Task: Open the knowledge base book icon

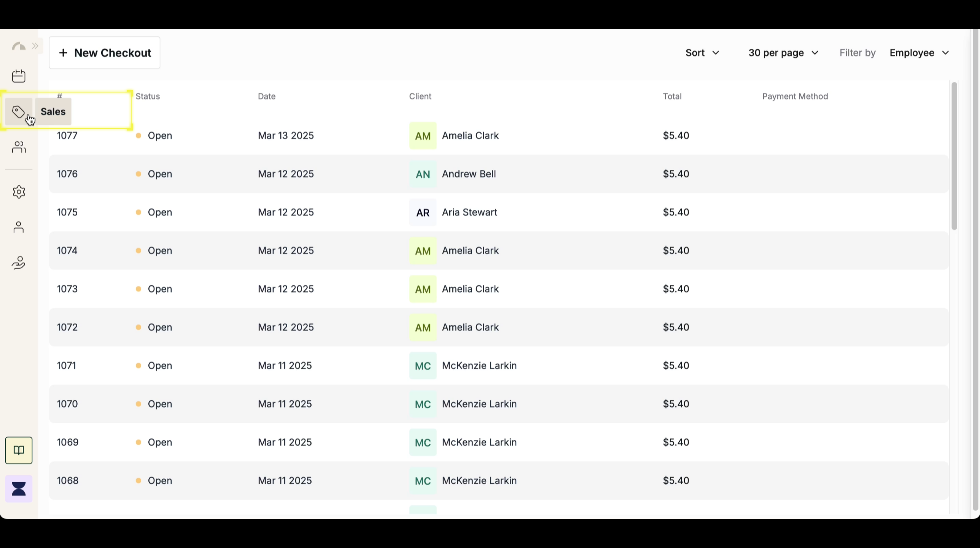Action: tap(19, 450)
